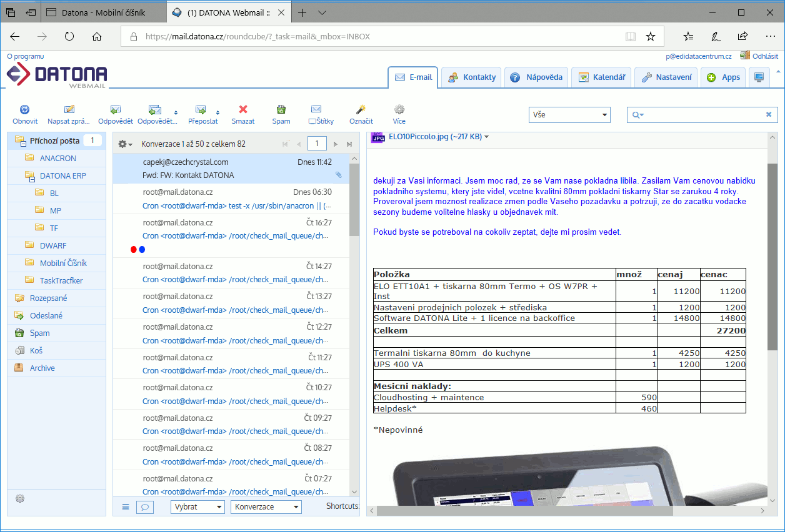Click the page number input field

(x=317, y=144)
